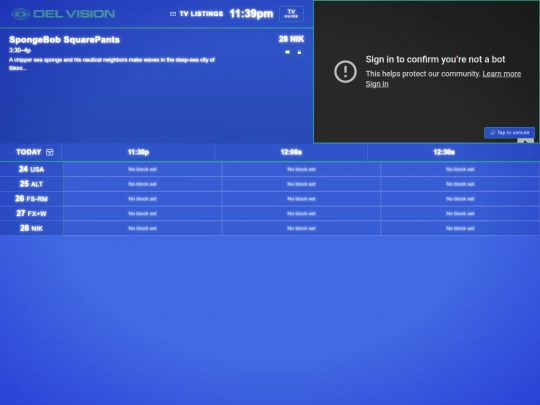
Task: Click the 12:30a block for 28 NIK
Action: [460, 228]
